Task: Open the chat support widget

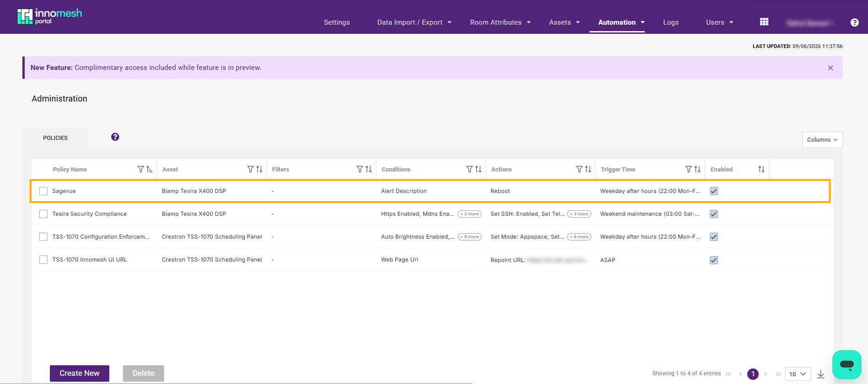Action: (x=847, y=365)
